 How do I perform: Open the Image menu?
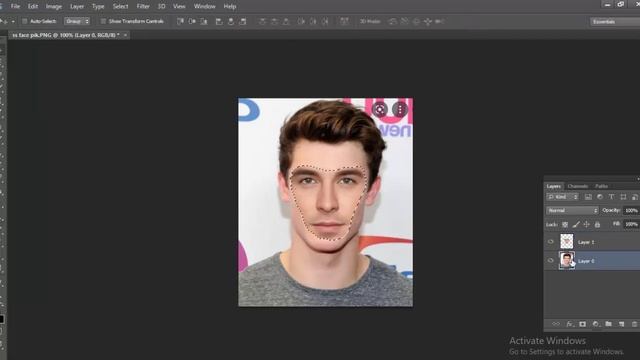53,7
